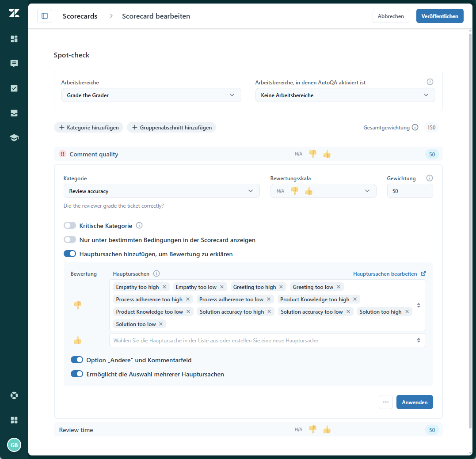Toggle 'Nur unter bestimmten Bedingungen' switch
This screenshot has height=459, width=476.
pos(70,240)
